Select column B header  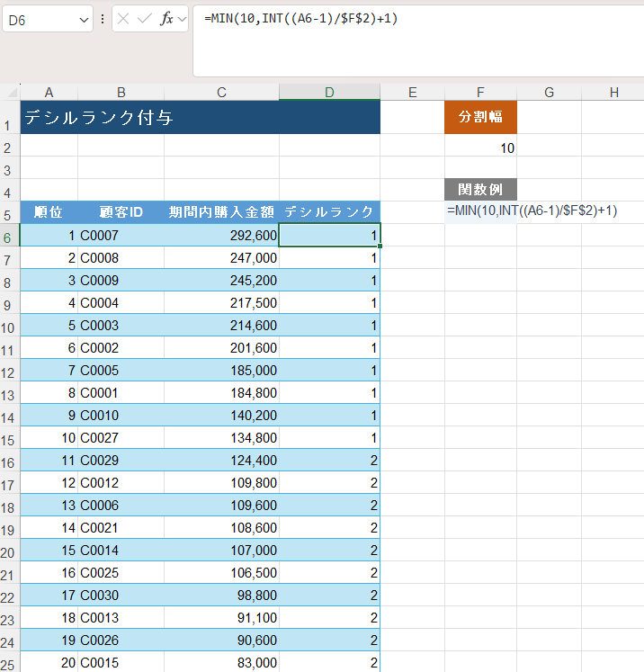click(x=121, y=92)
